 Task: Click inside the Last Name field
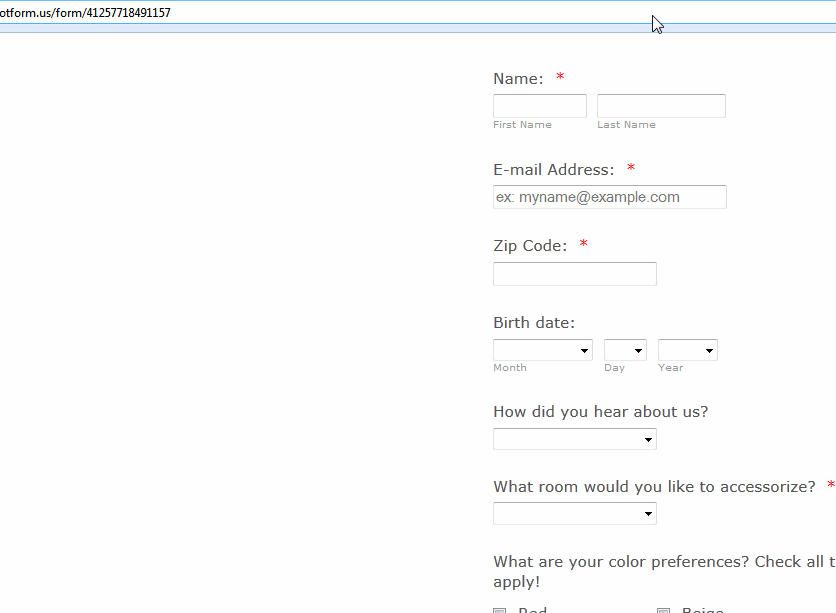click(660, 105)
